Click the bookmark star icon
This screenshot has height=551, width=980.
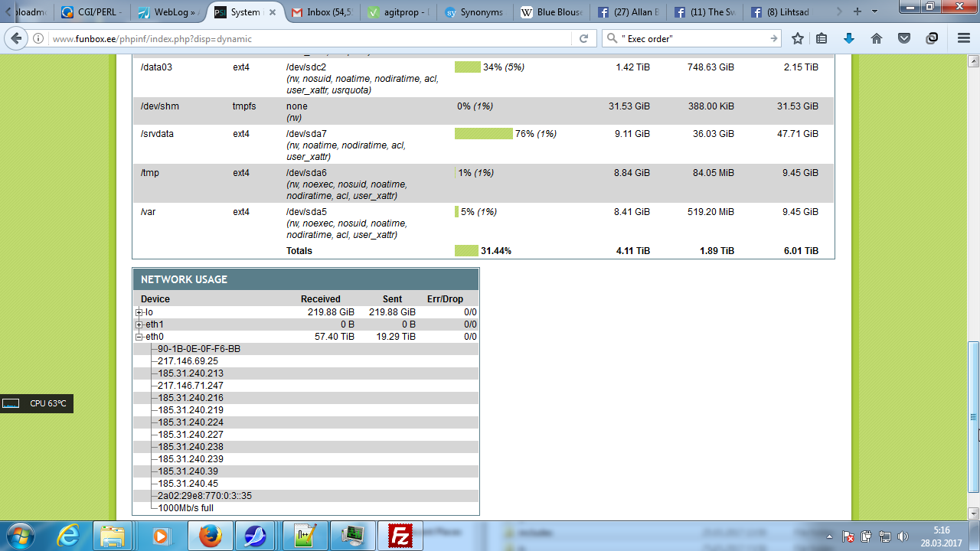tap(798, 38)
